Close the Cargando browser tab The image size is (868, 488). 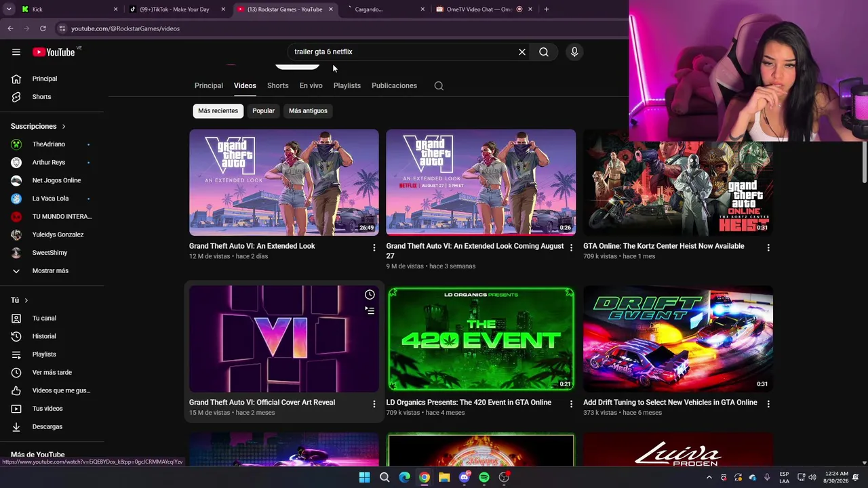(422, 9)
